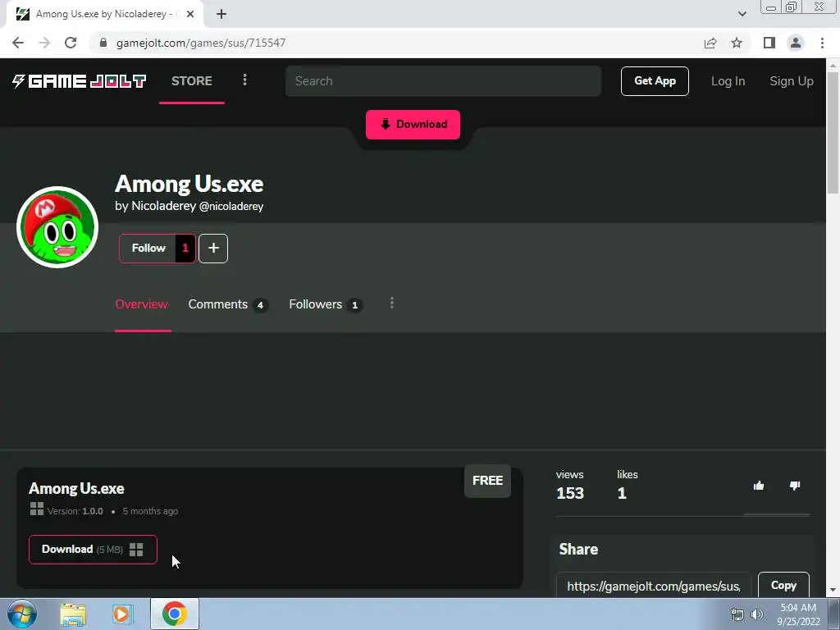Screen dimensions: 840x630
Task: Switch to the Overview tab
Action: coord(141,304)
